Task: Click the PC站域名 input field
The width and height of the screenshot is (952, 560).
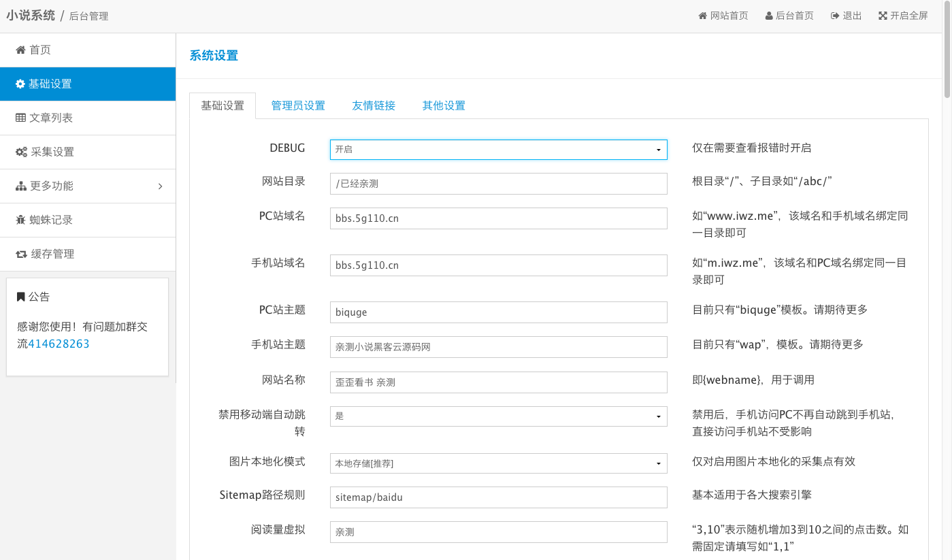Action: 498,218
